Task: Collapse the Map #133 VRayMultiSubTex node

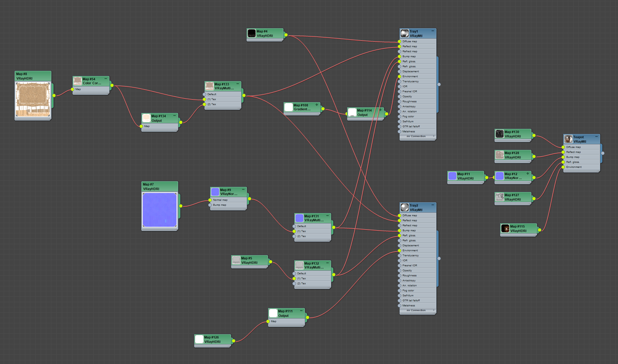Action: (x=238, y=84)
